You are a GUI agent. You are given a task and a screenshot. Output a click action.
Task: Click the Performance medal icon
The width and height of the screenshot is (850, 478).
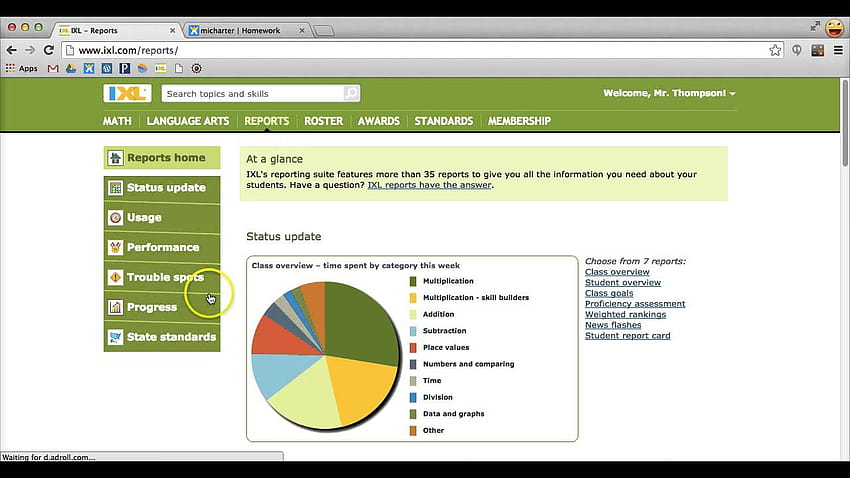[x=115, y=247]
